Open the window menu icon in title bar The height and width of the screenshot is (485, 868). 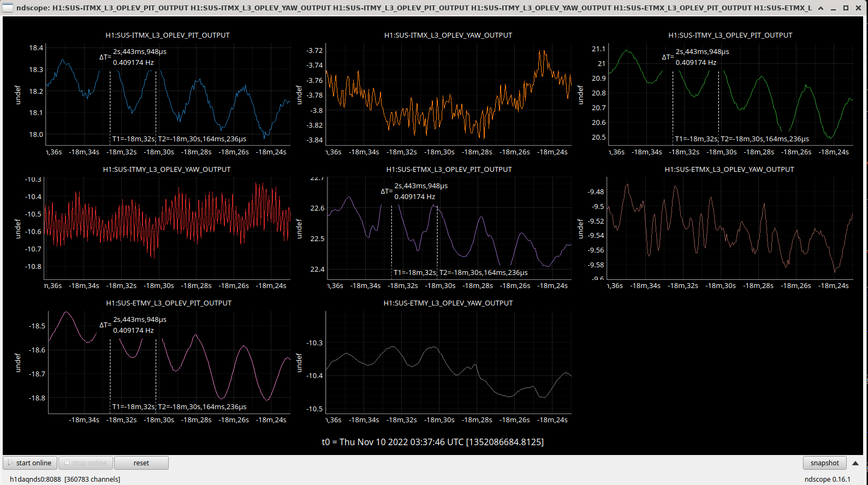coord(8,8)
